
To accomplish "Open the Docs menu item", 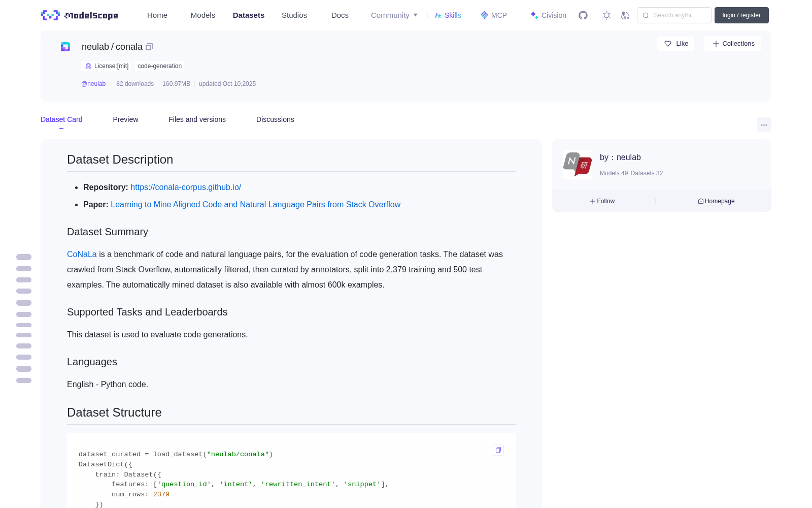I will click(340, 15).
